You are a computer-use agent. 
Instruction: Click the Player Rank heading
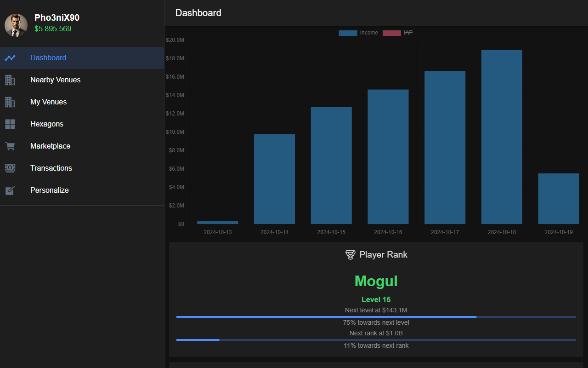coord(384,255)
